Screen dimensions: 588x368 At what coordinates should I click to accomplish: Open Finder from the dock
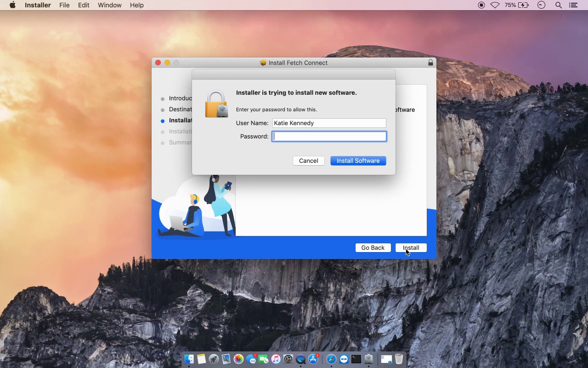[x=189, y=359]
